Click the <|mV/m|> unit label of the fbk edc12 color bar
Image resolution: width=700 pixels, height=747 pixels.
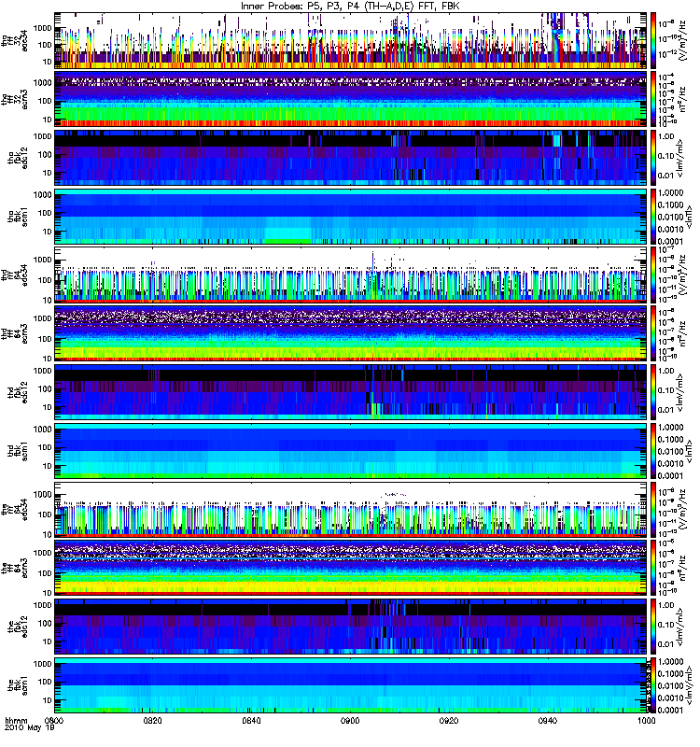680,627
